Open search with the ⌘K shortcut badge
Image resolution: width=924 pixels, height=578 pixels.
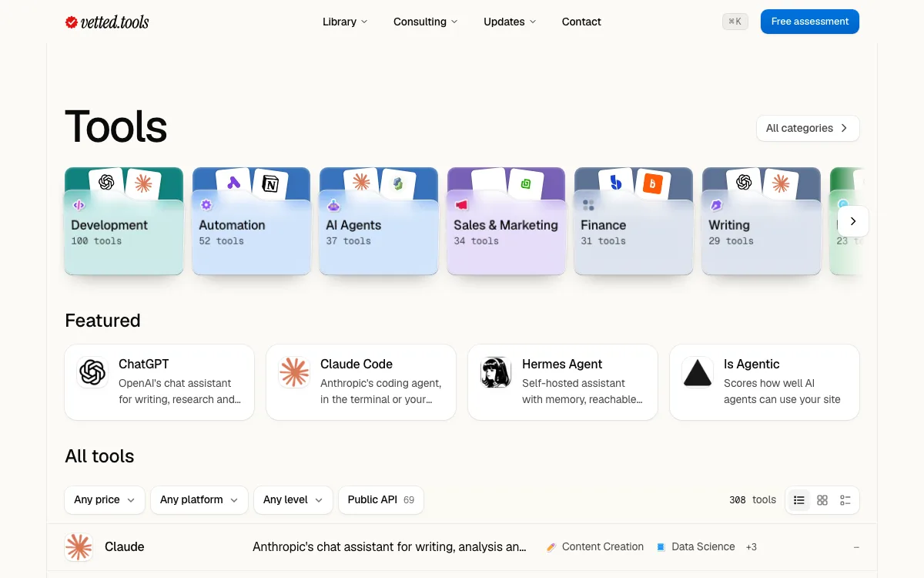click(735, 22)
